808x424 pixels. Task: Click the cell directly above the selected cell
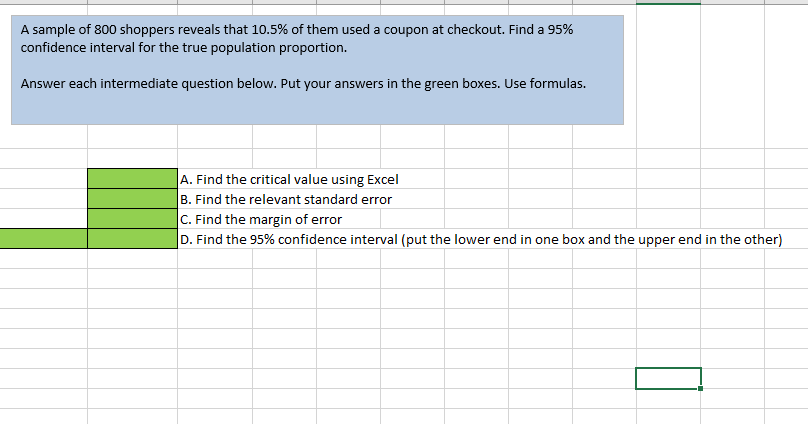pos(668,358)
